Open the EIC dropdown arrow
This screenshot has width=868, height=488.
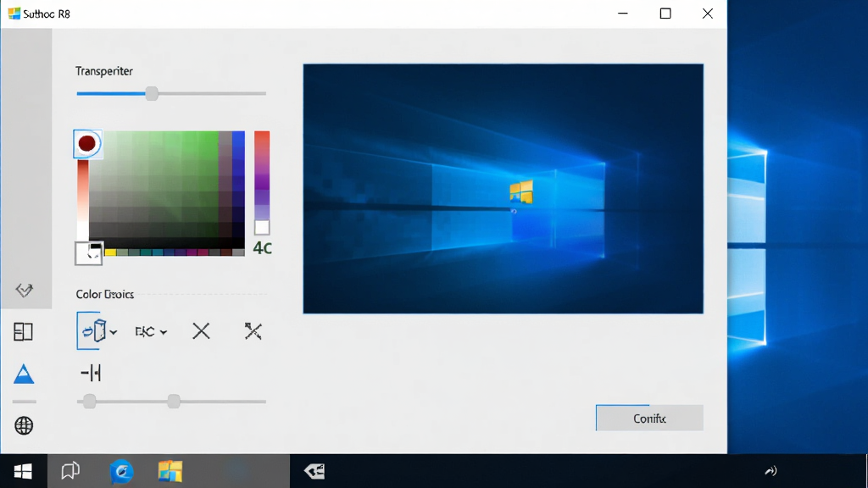point(164,332)
